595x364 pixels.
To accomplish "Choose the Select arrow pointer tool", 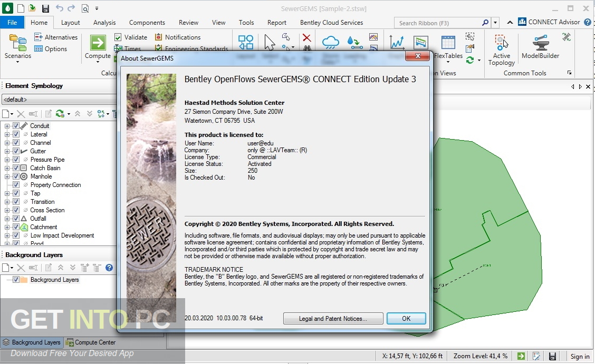I will click(x=269, y=42).
